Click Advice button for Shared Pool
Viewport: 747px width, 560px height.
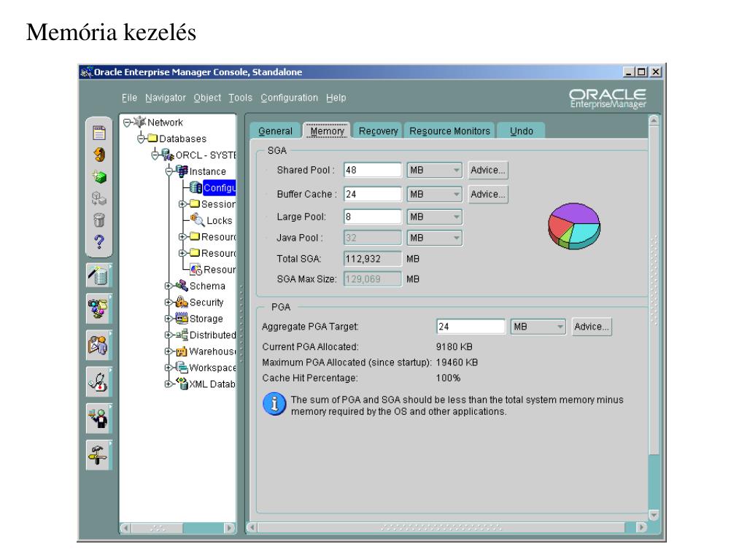click(x=488, y=170)
